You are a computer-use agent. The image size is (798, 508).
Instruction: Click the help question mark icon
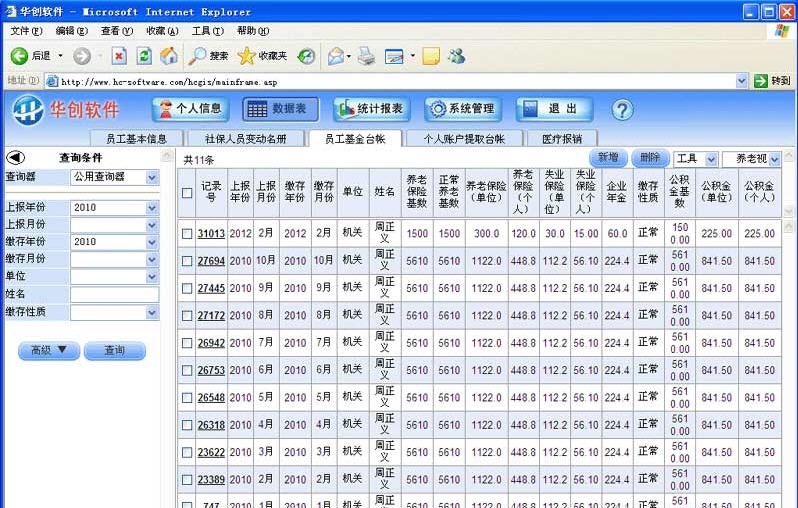point(622,109)
